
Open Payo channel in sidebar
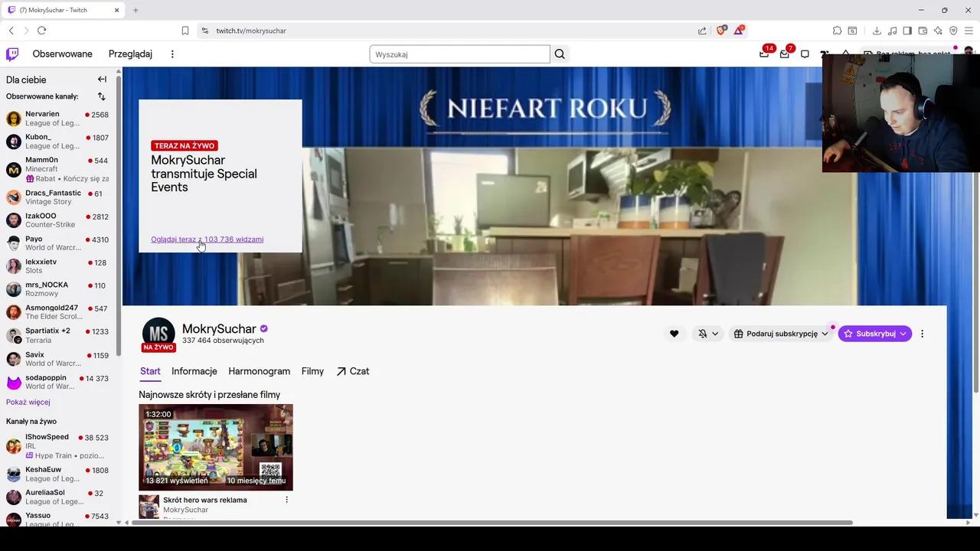[58, 243]
